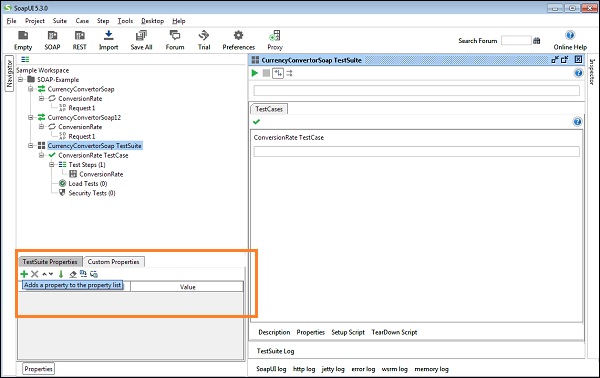
Task: Collapse the ConversionRate TestCase node
Action: point(41,155)
